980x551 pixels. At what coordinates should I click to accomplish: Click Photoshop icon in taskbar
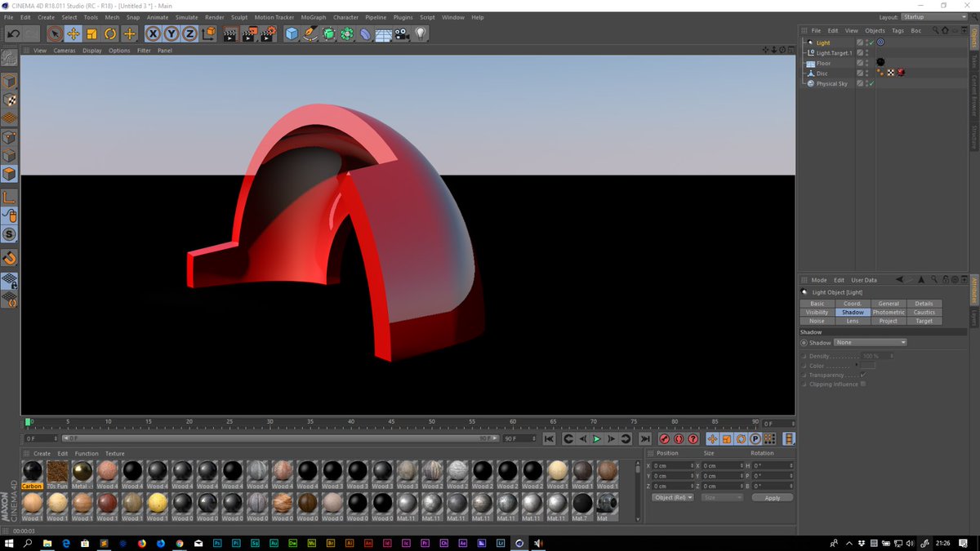(x=217, y=543)
